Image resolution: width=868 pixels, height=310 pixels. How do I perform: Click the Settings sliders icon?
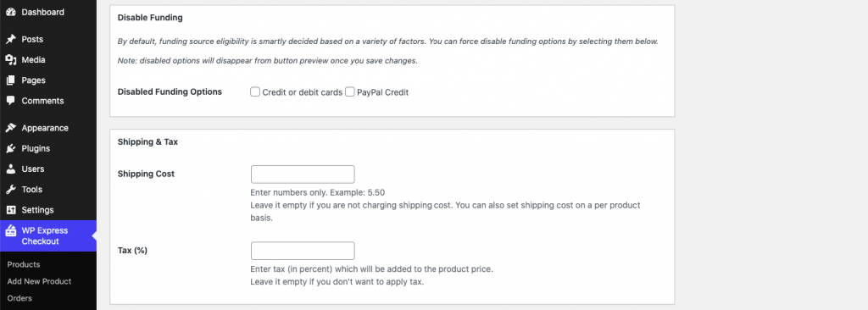[x=10, y=210]
